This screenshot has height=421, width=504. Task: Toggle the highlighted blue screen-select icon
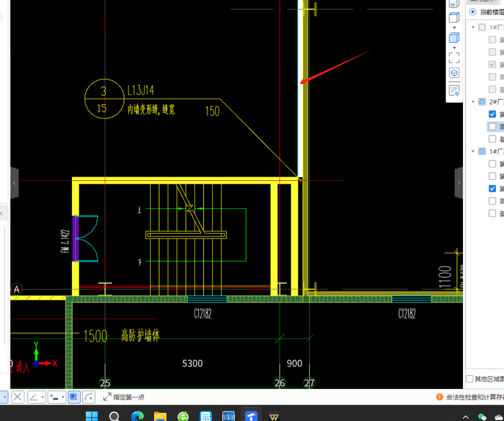pos(74,397)
